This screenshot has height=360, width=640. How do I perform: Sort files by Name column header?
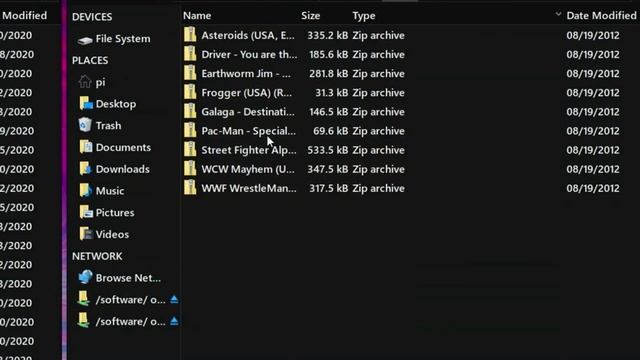click(197, 16)
